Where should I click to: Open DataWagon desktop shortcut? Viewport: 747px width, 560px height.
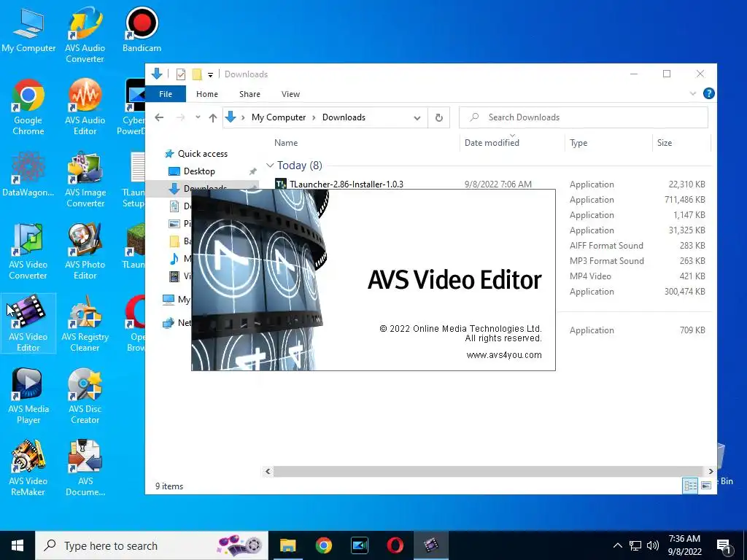coord(28,174)
